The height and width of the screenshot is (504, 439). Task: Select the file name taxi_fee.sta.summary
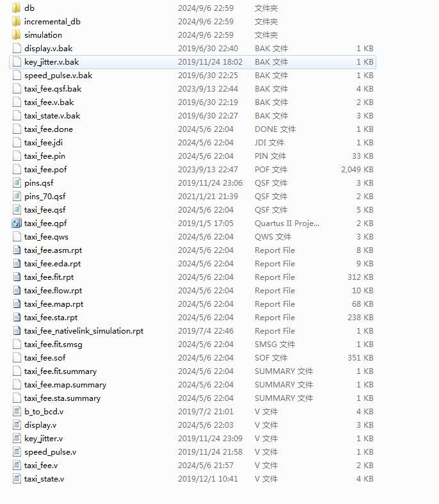(62, 398)
